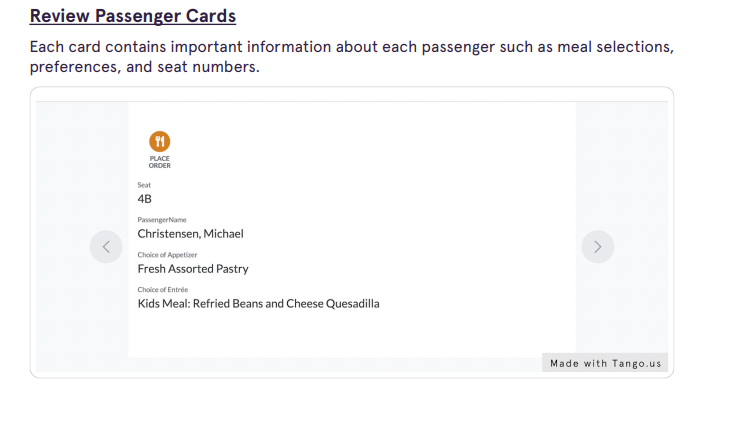The image size is (730, 439).
Task: Click passenger name Christensen, Michael
Action: click(190, 234)
